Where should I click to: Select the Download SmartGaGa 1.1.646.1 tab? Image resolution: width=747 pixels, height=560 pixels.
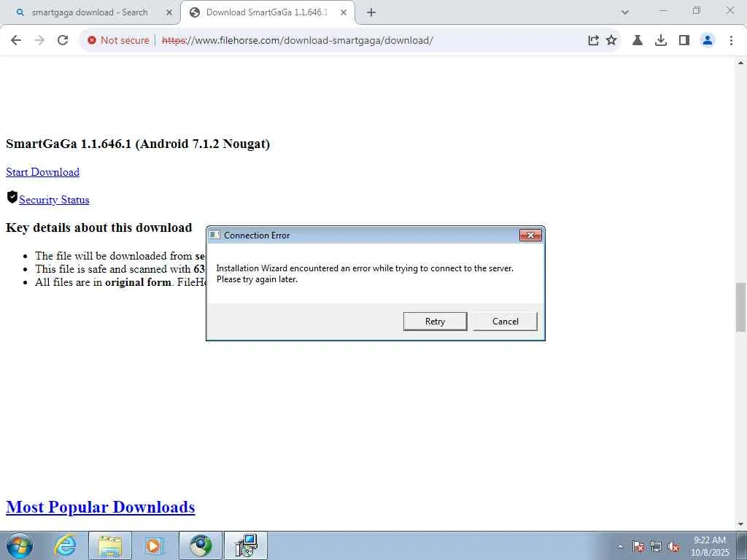click(x=267, y=13)
